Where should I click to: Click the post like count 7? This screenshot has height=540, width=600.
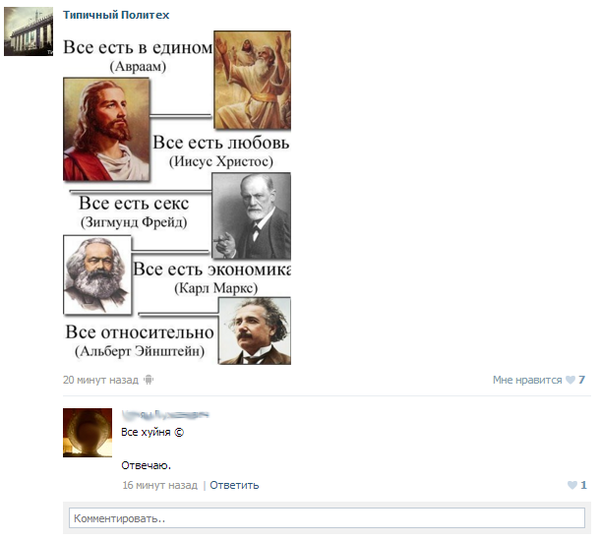[x=582, y=380]
